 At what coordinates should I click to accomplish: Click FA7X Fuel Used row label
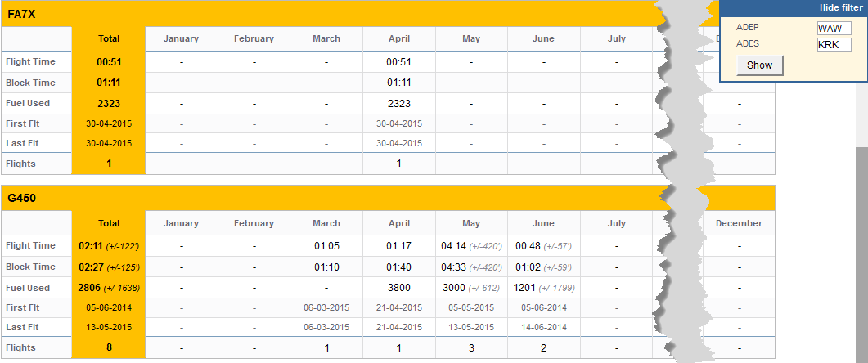[x=28, y=104]
